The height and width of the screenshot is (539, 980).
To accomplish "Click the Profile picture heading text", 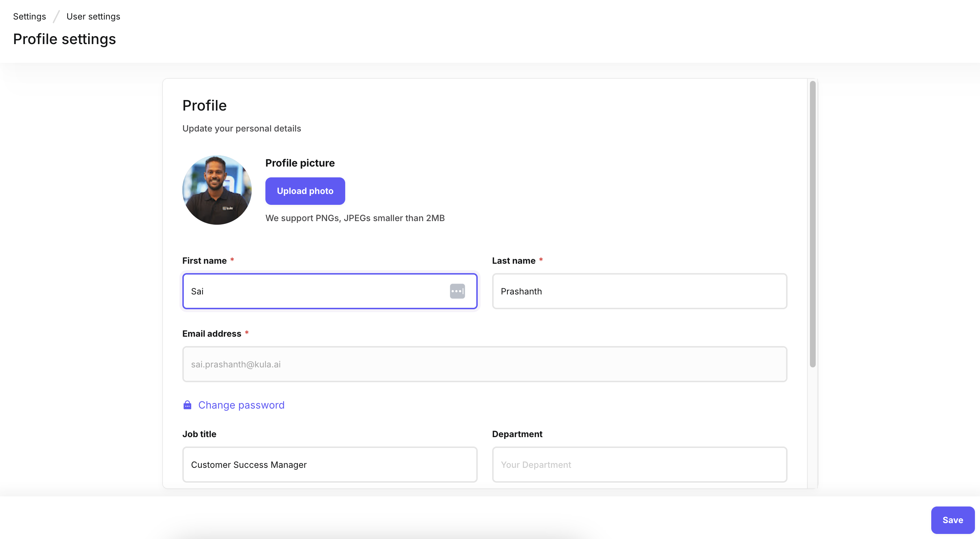I will [x=300, y=163].
